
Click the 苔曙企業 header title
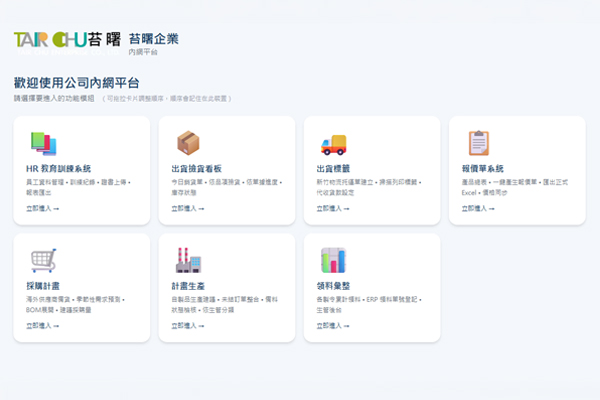(153, 39)
